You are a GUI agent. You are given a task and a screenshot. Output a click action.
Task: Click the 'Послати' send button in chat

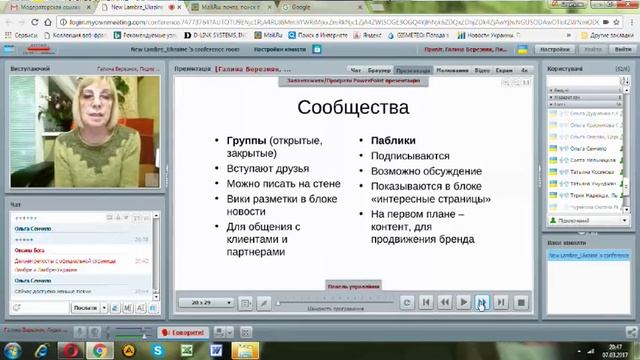(85, 308)
